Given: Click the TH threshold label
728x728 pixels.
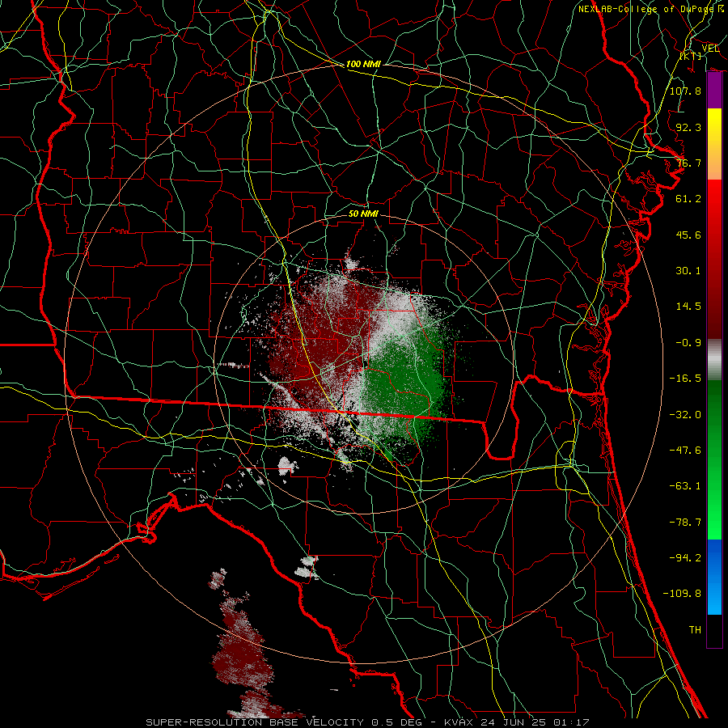Looking at the screenshot, I should point(695,630).
